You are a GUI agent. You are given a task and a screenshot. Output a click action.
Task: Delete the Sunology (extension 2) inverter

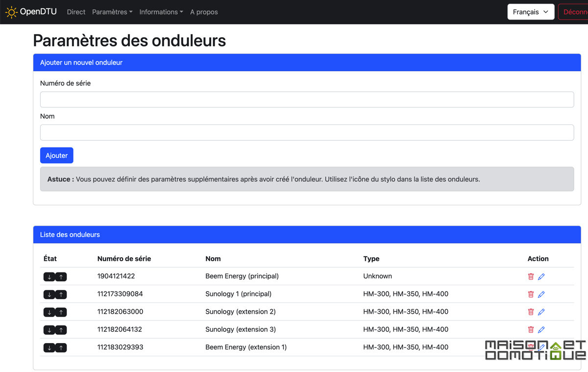click(x=531, y=312)
